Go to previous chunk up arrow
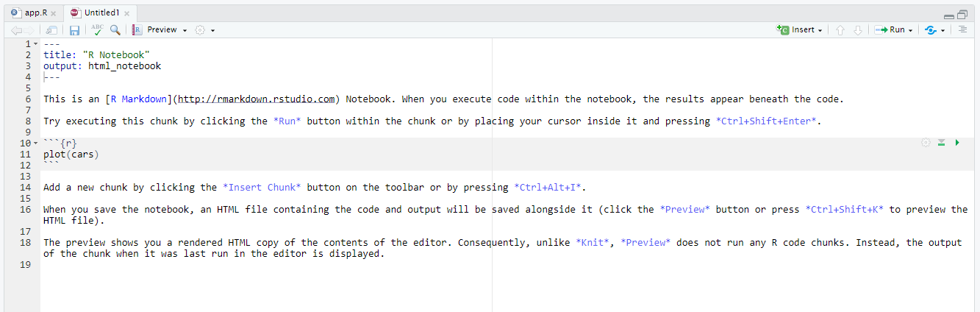The image size is (980, 312). click(840, 30)
